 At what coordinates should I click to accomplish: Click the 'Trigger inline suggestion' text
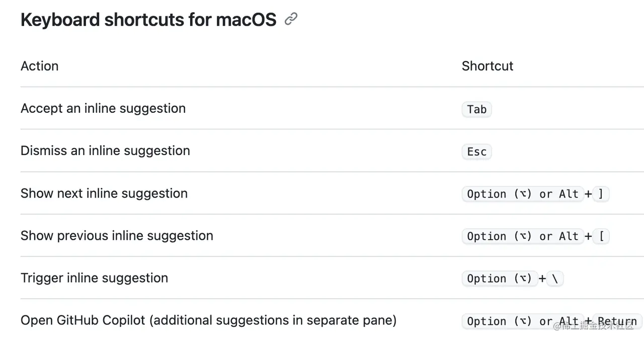(94, 278)
